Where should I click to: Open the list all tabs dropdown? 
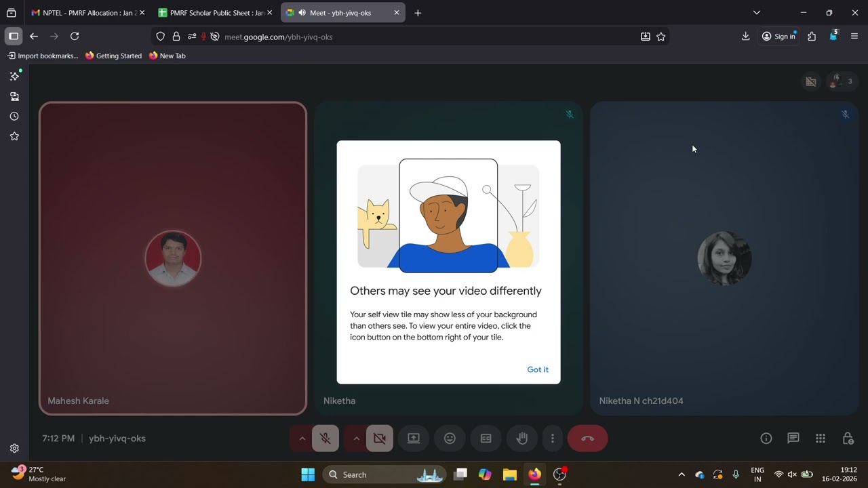click(757, 13)
